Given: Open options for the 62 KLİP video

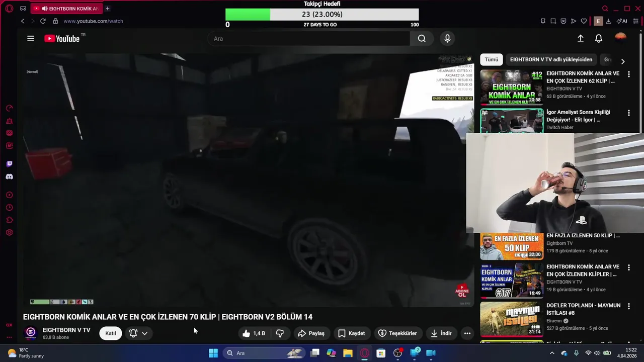Looking at the screenshot, I should coord(628,74).
